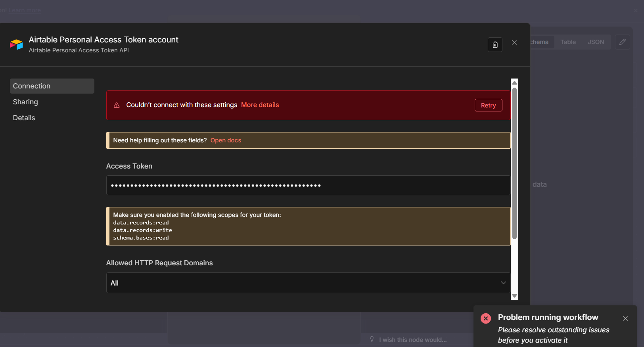Image resolution: width=644 pixels, height=347 pixels.
Task: Select the JSON view tab
Action: [x=596, y=42]
